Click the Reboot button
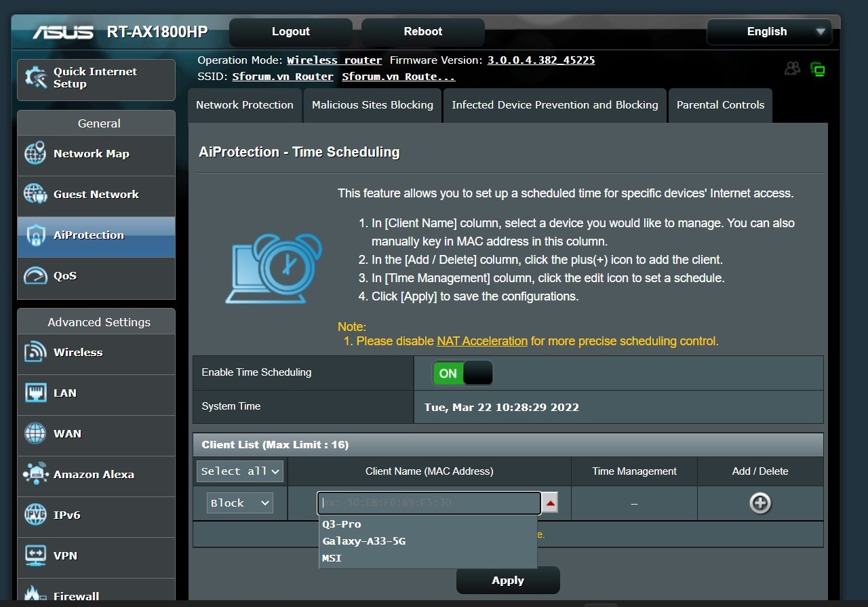Image resolution: width=868 pixels, height=607 pixels. coord(423,32)
